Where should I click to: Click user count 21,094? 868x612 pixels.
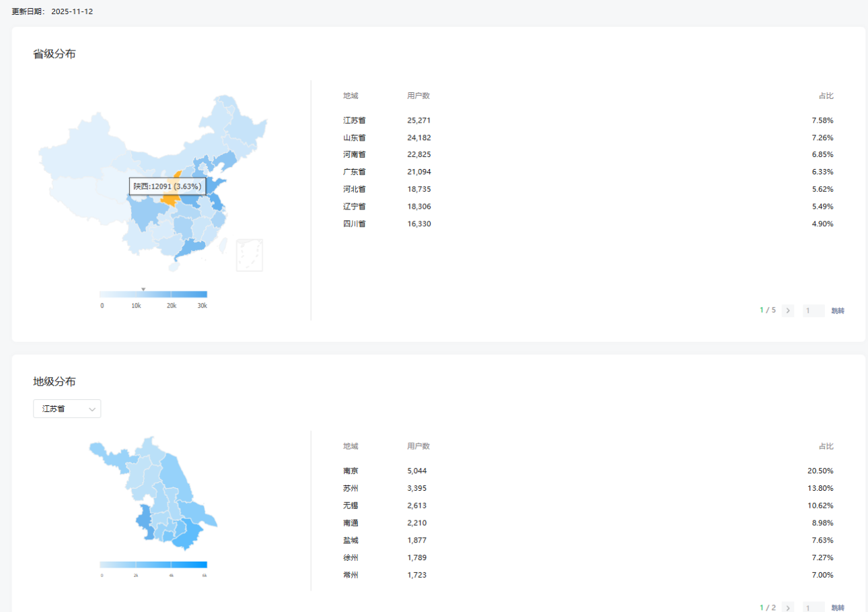(419, 172)
